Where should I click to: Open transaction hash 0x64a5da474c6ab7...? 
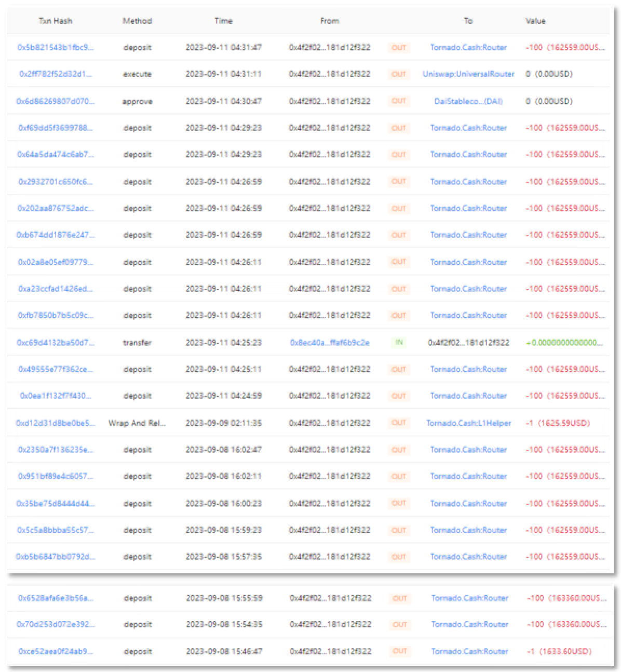[56, 154]
